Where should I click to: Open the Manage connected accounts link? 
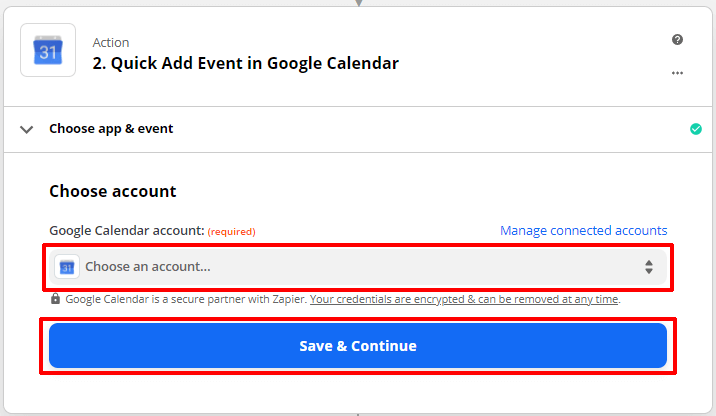pos(583,231)
